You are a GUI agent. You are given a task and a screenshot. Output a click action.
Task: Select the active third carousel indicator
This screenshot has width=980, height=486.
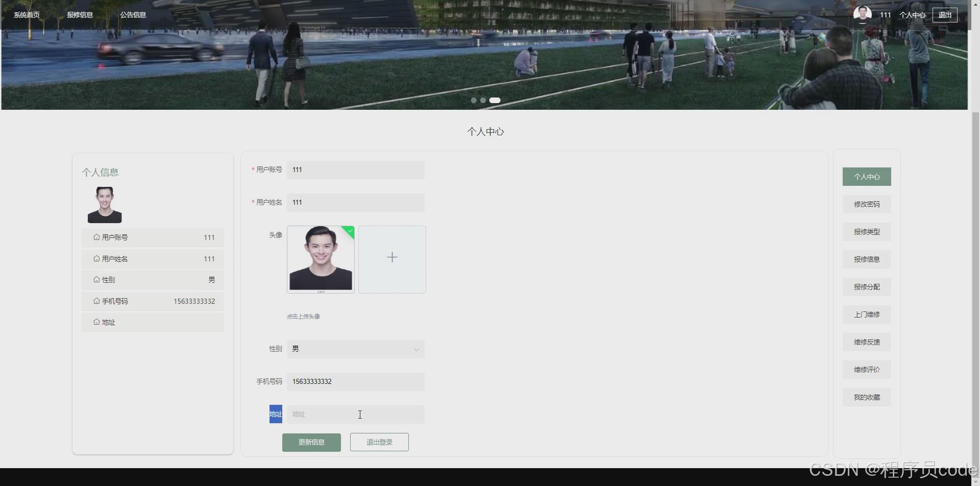495,100
